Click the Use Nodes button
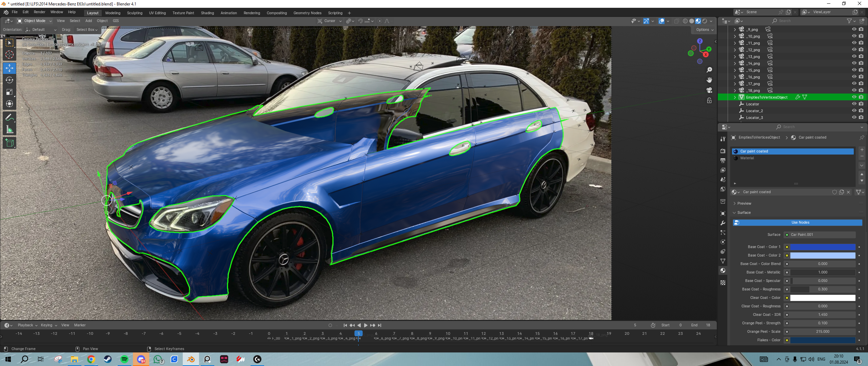This screenshot has width=868, height=366. click(800, 223)
